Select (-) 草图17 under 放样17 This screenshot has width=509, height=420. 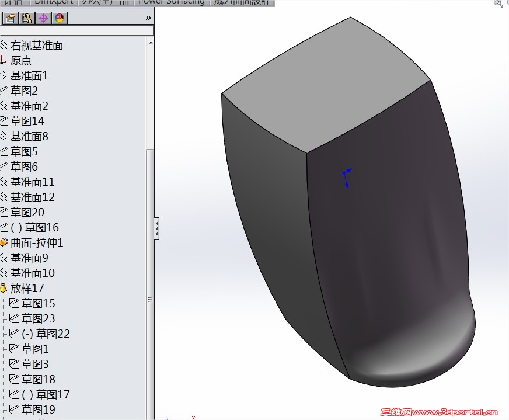(46, 394)
